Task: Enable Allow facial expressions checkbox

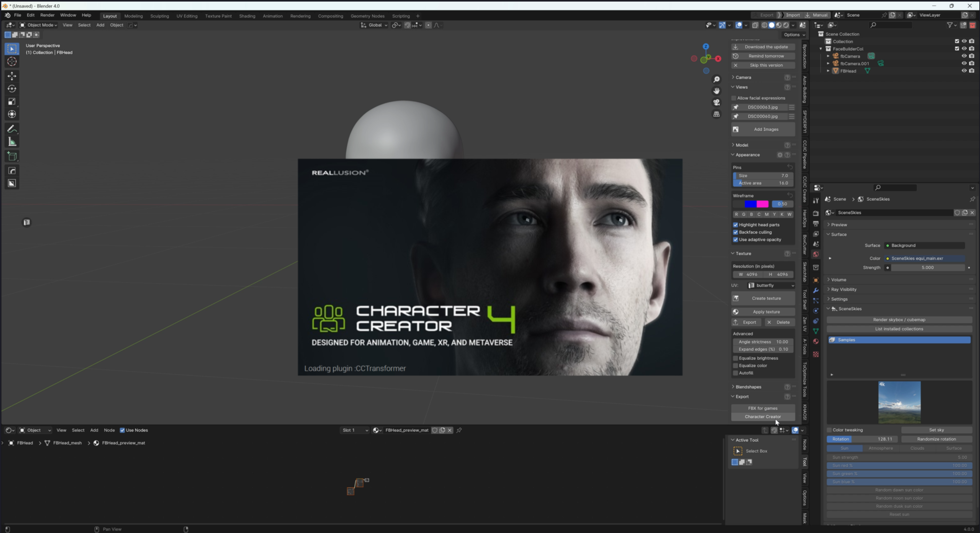Action: 734,98
